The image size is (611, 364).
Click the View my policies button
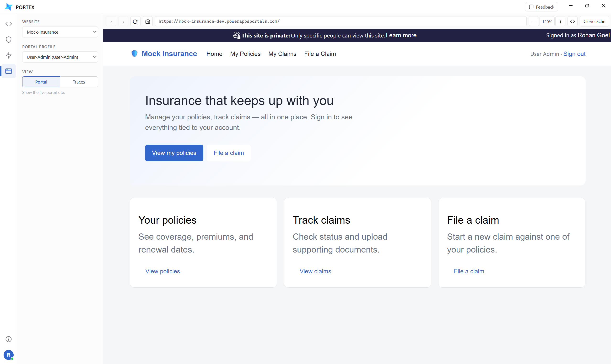pyautogui.click(x=174, y=153)
